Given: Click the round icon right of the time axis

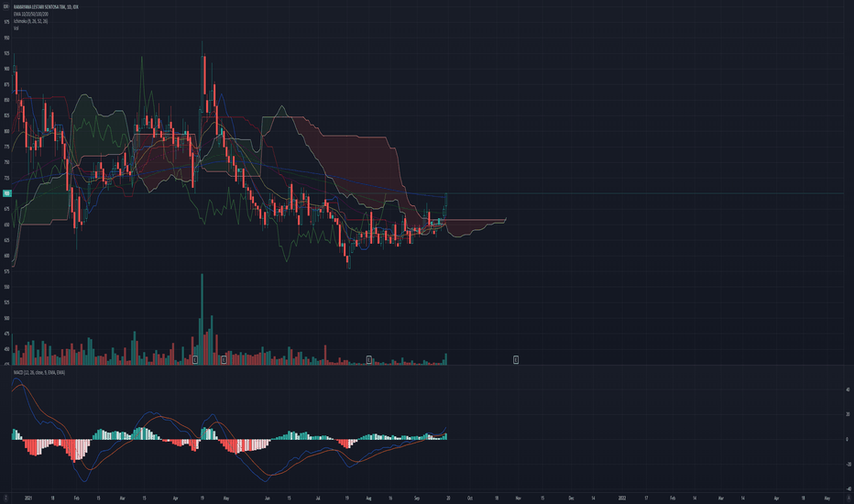Looking at the screenshot, I should 848,498.
